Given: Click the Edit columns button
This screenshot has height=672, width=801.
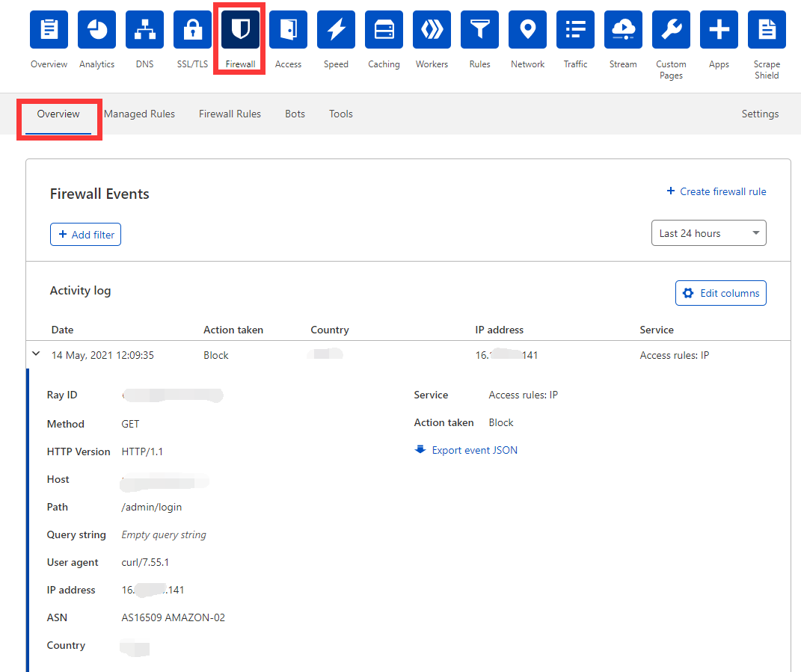Looking at the screenshot, I should click(x=720, y=293).
